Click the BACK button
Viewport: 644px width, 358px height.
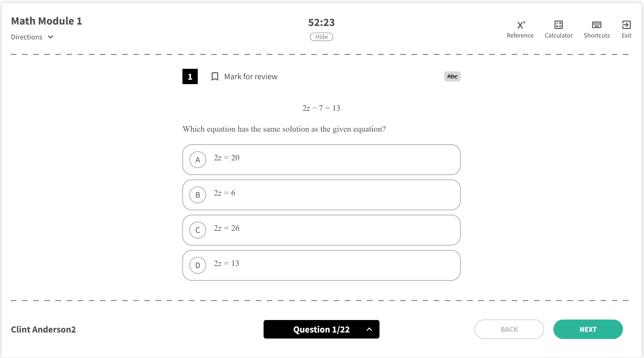509,329
